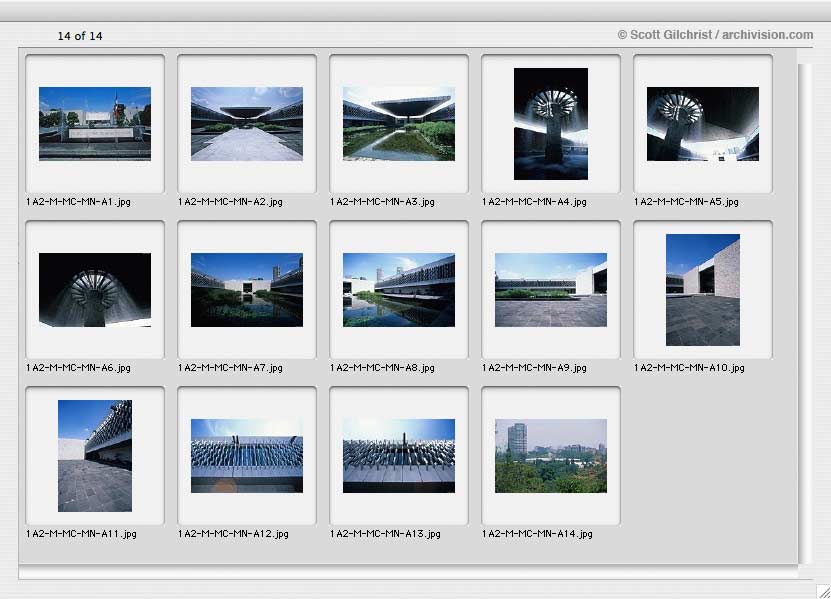Select thumbnail 1A2-M-MC-MN-A14.jpg city skyline view
The image size is (831, 599).
551,456
